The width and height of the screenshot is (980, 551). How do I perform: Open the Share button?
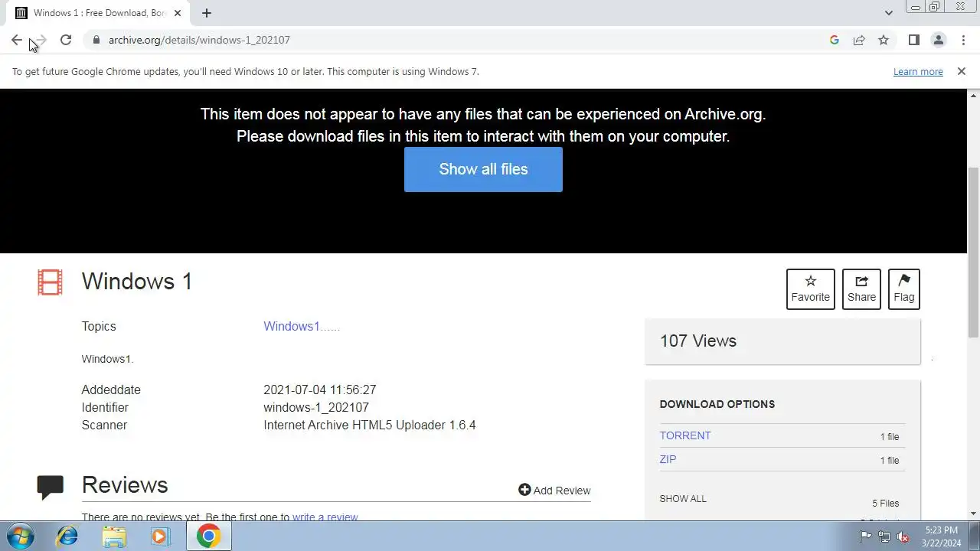(861, 289)
